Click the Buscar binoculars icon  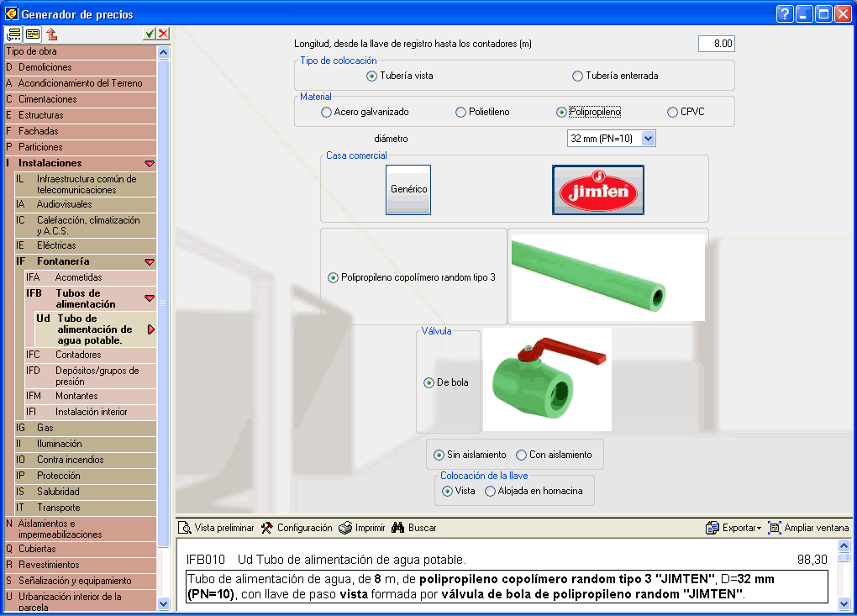398,528
